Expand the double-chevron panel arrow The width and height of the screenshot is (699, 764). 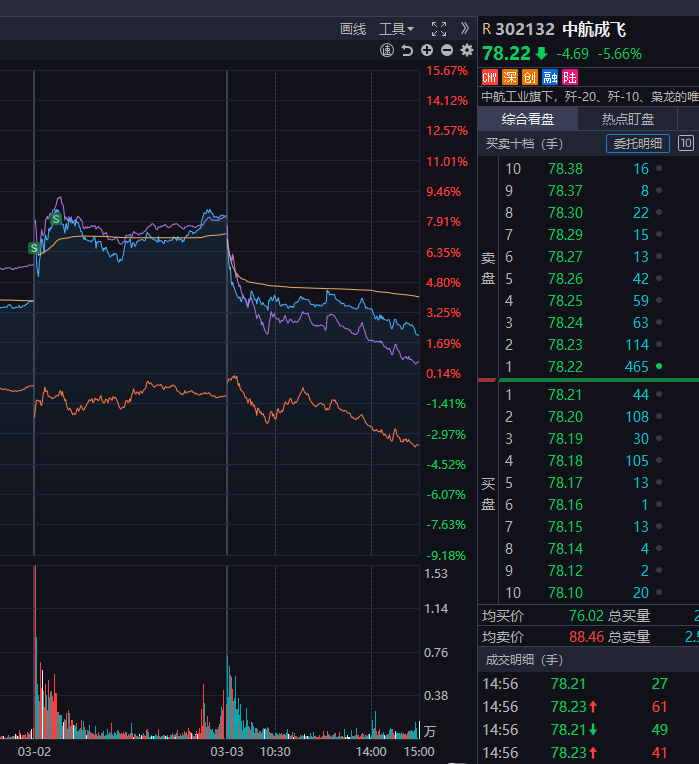(x=464, y=29)
